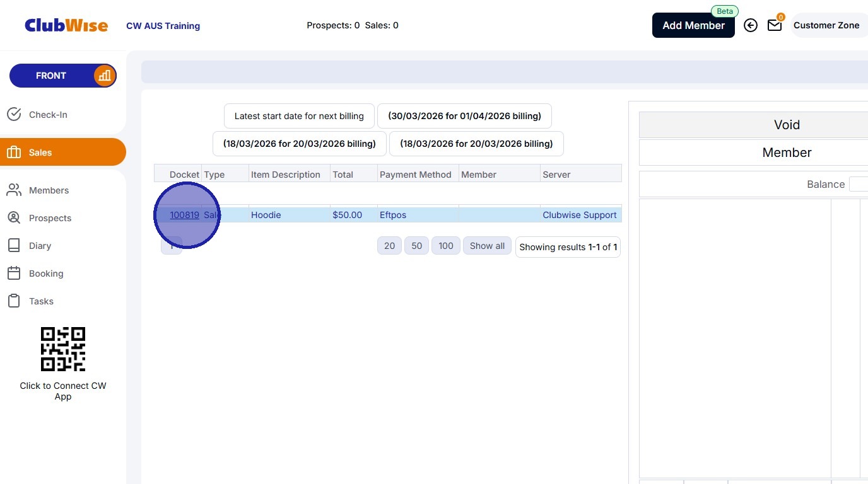Click the Payment Method column header
This screenshot has width=868, height=484.
(418, 175)
